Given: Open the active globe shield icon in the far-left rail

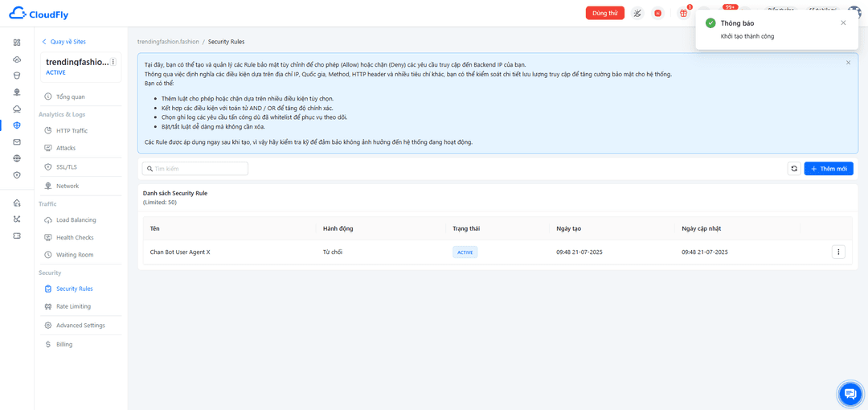Looking at the screenshot, I should [x=17, y=125].
